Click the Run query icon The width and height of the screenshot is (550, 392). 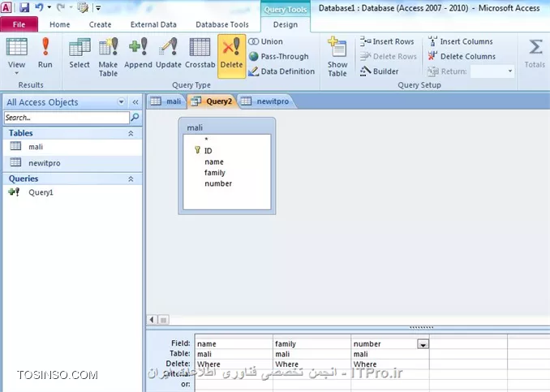(x=45, y=54)
